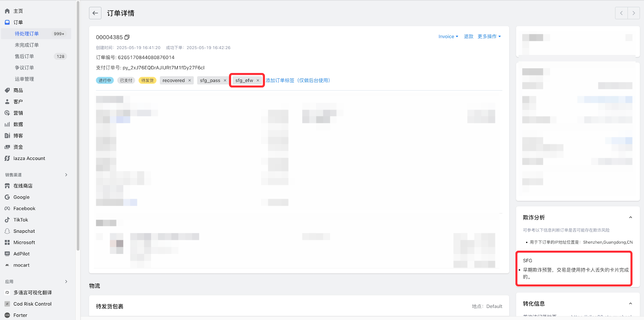Image resolution: width=644 pixels, height=320 pixels.
Task: Click the 退款 link
Action: point(469,37)
